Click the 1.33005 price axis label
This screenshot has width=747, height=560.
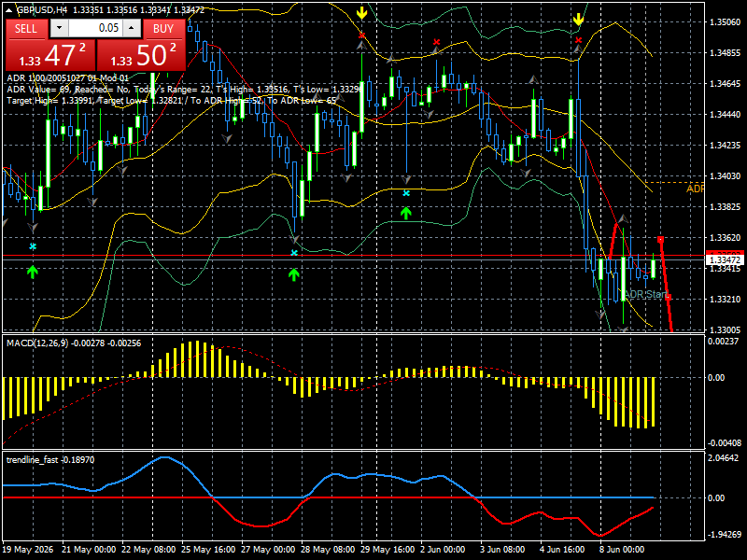click(726, 330)
